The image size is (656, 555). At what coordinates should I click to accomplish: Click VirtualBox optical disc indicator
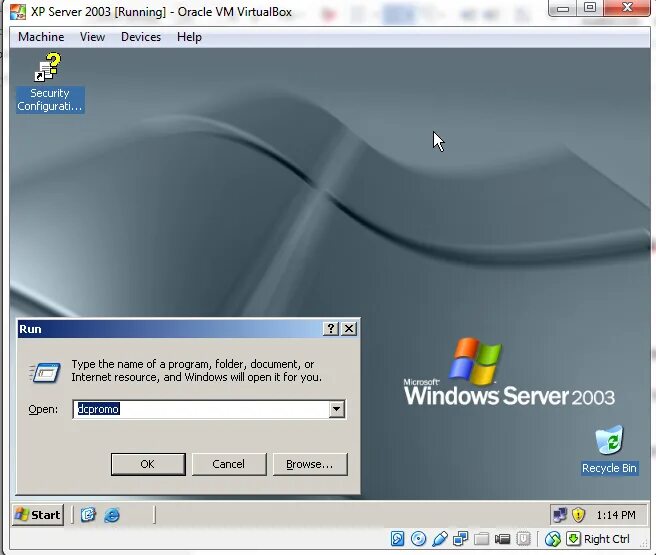(x=418, y=539)
